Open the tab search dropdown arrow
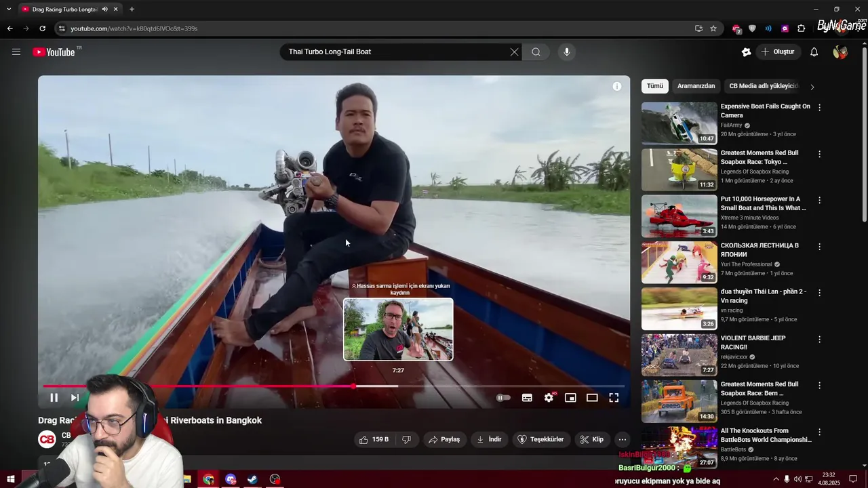Screen dimensions: 868x488 click(x=9, y=9)
